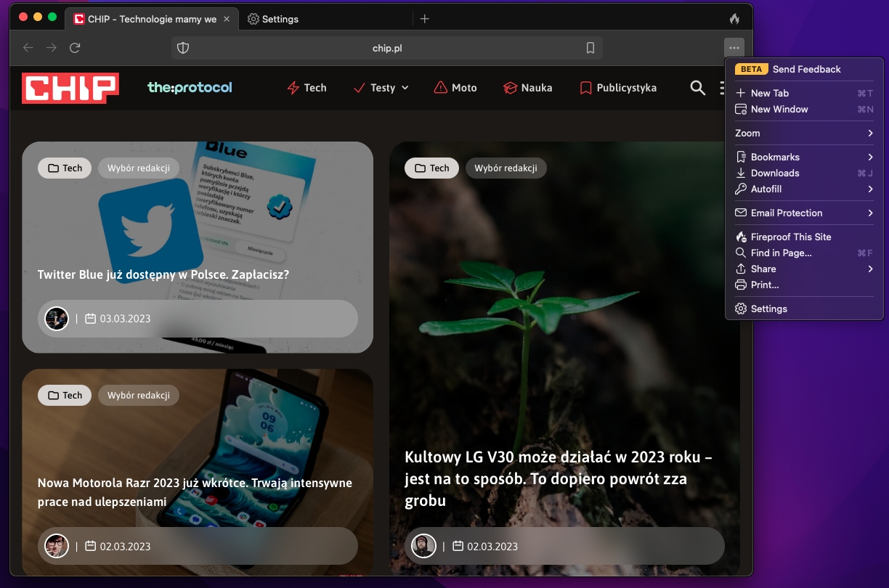Click the chip.pl address bar field
This screenshot has width=889, height=588.
pos(386,48)
